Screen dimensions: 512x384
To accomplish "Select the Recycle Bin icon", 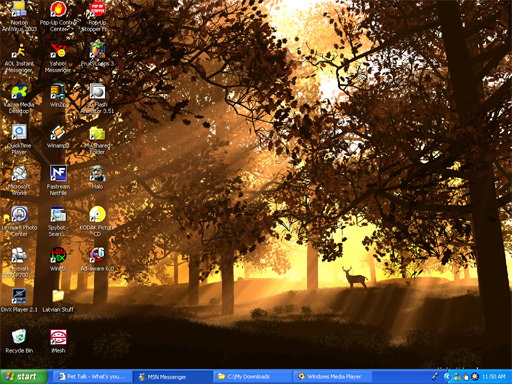I will pyautogui.click(x=19, y=337).
